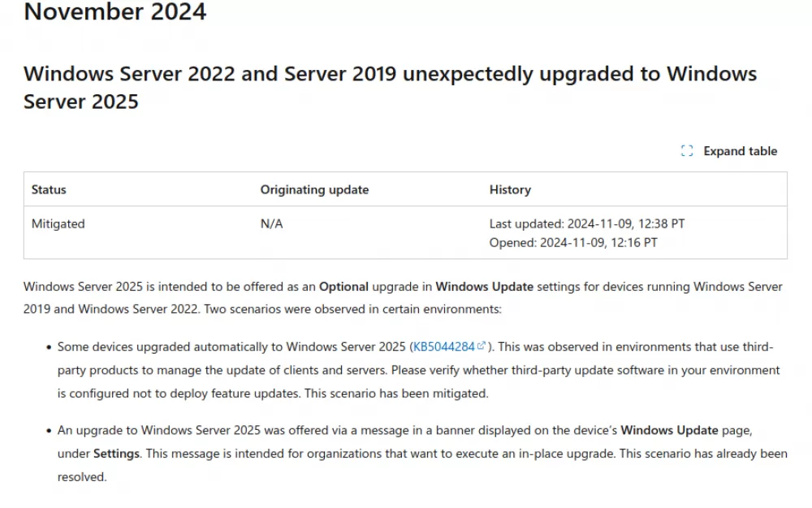The width and height of the screenshot is (812, 508).
Task: Select the Status column header
Action: 49,189
